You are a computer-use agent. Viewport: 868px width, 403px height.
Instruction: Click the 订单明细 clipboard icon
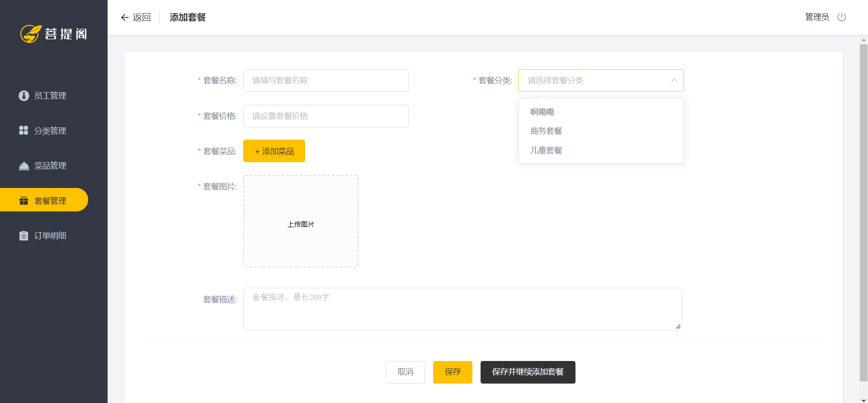click(24, 235)
